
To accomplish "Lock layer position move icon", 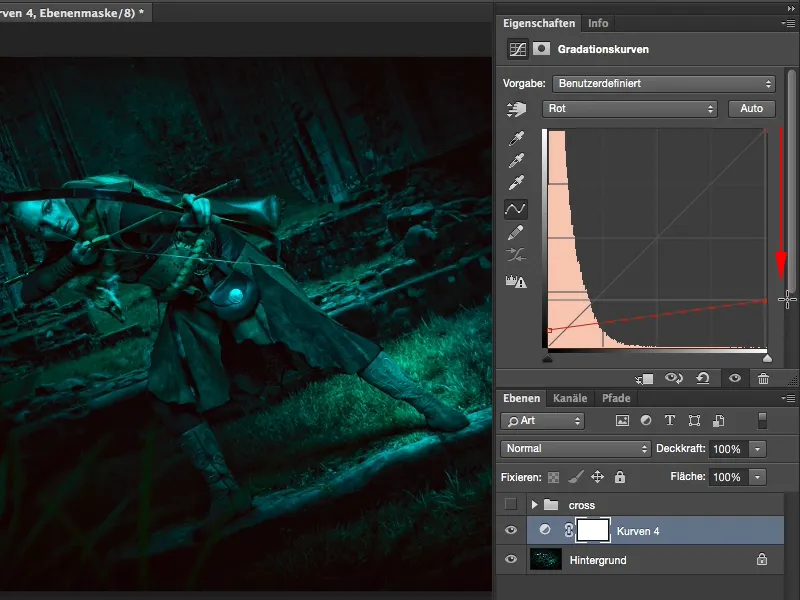I will (597, 477).
